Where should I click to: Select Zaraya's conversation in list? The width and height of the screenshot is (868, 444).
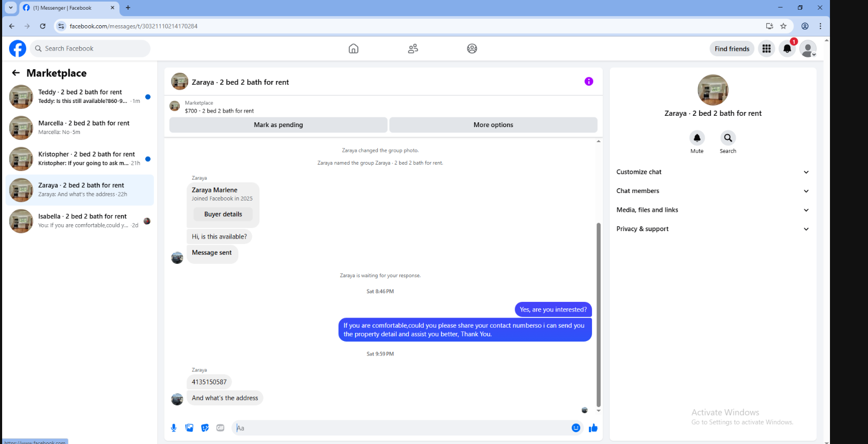coord(80,190)
